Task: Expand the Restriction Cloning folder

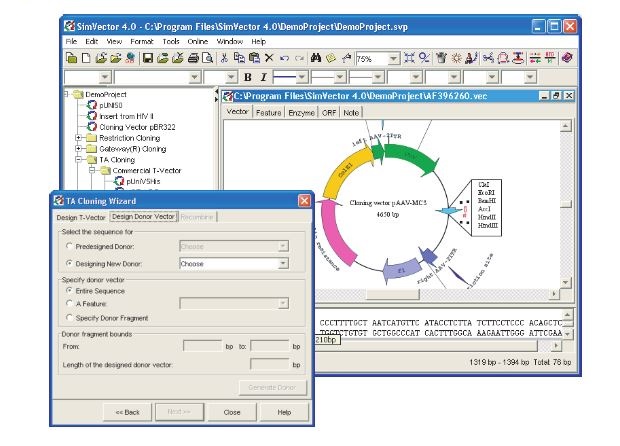Action: pyautogui.click(x=78, y=137)
